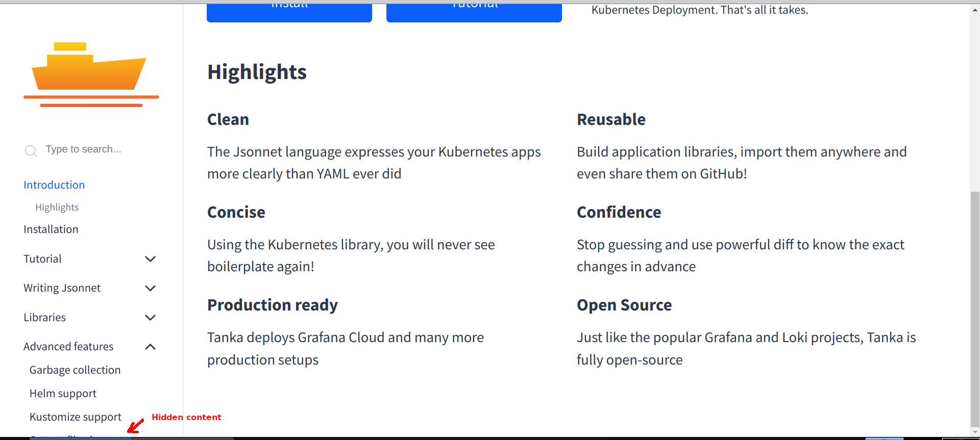The height and width of the screenshot is (440, 980).
Task: Click the scrollbar up arrow
Action: [x=975, y=10]
